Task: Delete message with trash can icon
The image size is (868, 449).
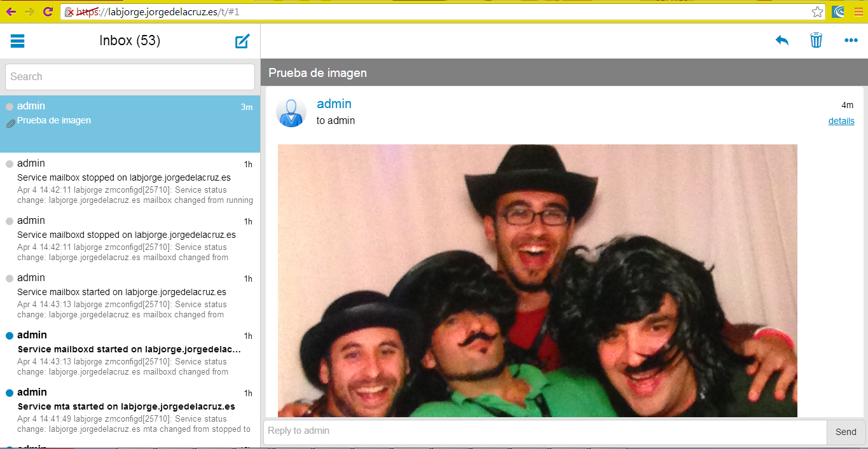Action: (x=816, y=41)
